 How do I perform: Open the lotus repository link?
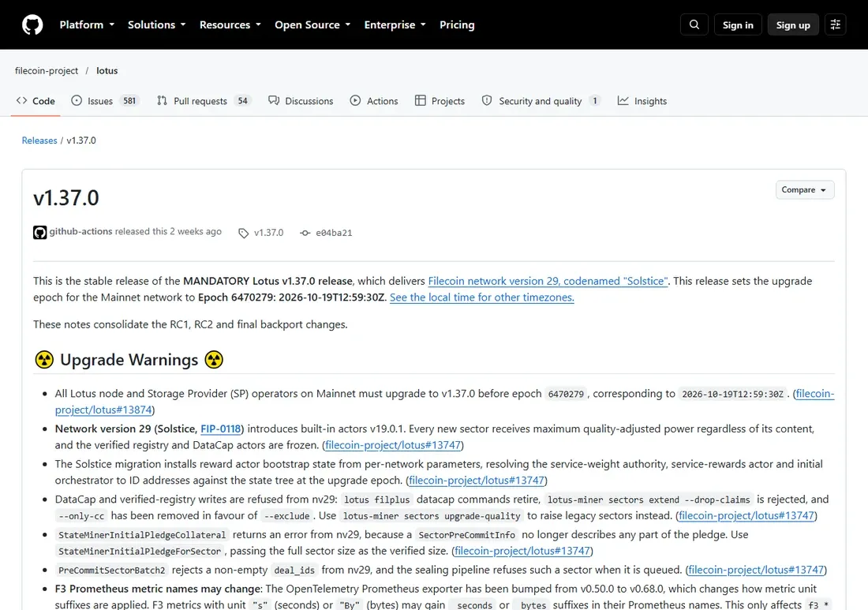(x=107, y=70)
